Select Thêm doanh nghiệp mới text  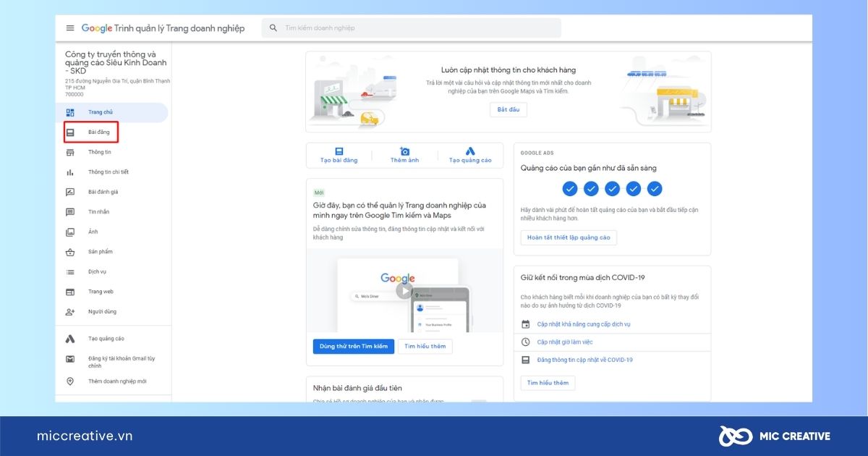click(x=117, y=381)
